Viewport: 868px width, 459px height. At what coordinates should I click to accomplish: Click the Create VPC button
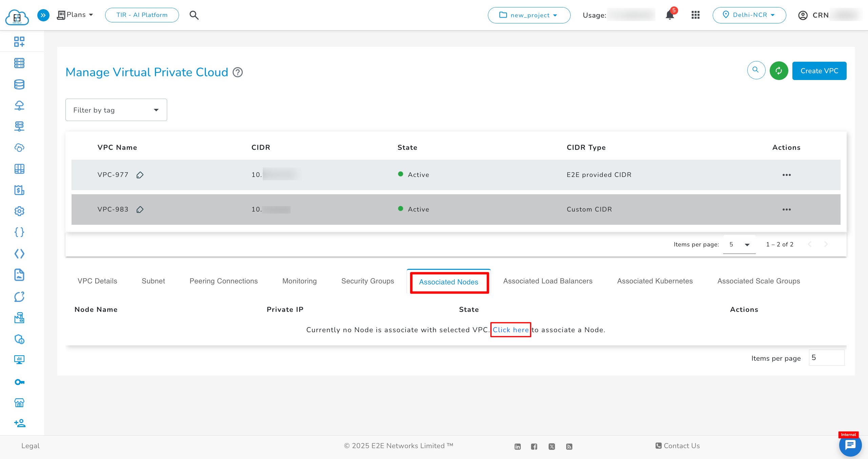pyautogui.click(x=819, y=71)
